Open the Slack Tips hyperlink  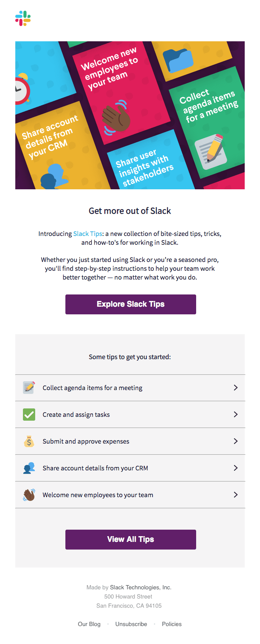88,234
